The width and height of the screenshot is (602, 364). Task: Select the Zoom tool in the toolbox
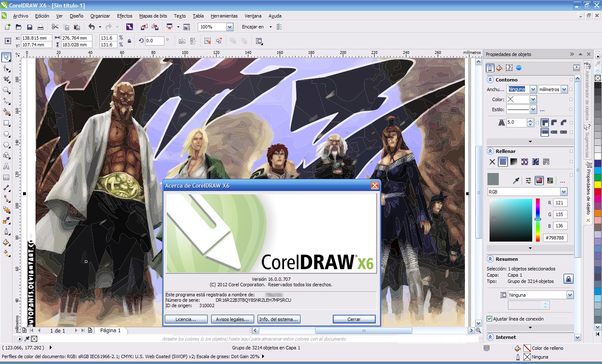(6, 90)
